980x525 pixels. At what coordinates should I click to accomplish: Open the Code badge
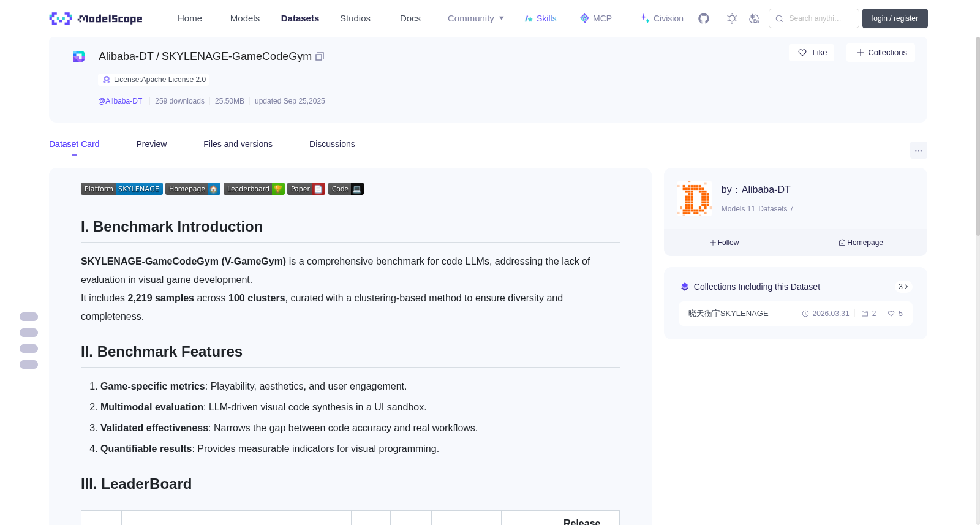(x=346, y=189)
